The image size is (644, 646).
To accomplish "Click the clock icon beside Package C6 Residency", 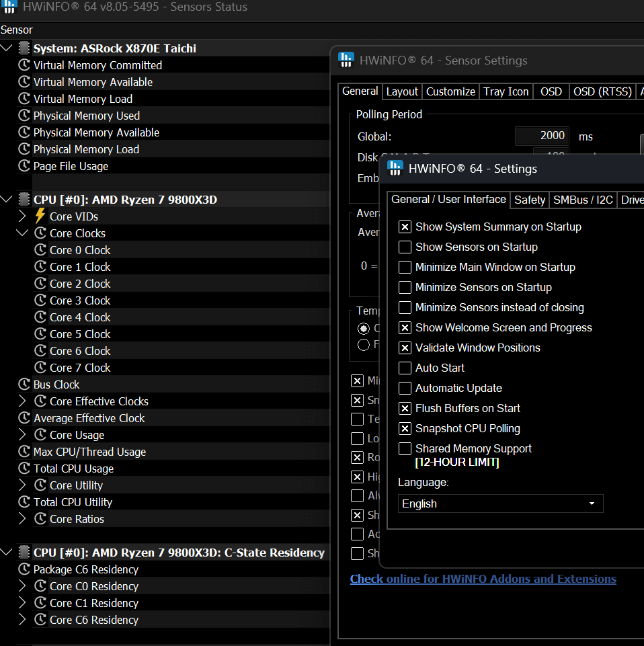I will pyautogui.click(x=24, y=569).
